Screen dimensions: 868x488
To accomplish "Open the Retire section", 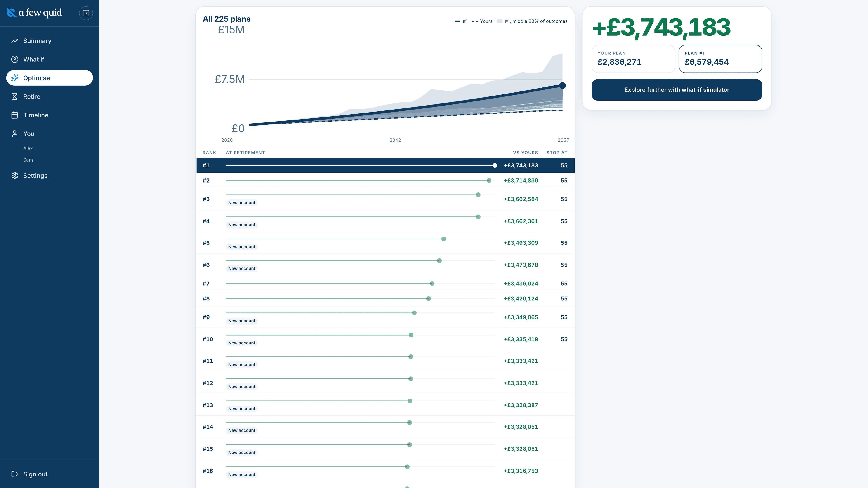I will (x=50, y=96).
